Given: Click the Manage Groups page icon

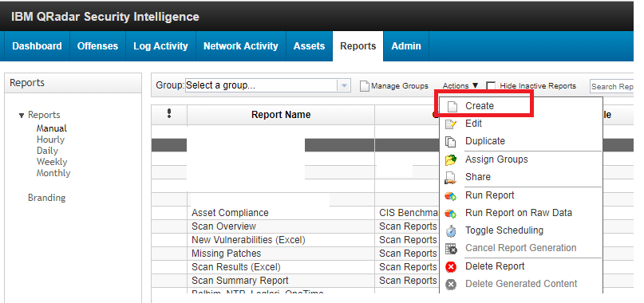Looking at the screenshot, I should [x=365, y=86].
